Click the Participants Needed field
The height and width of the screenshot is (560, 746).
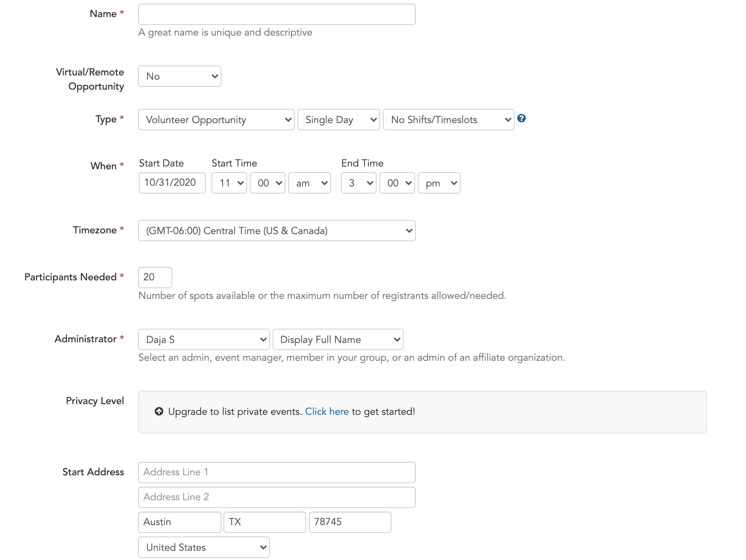click(x=155, y=278)
